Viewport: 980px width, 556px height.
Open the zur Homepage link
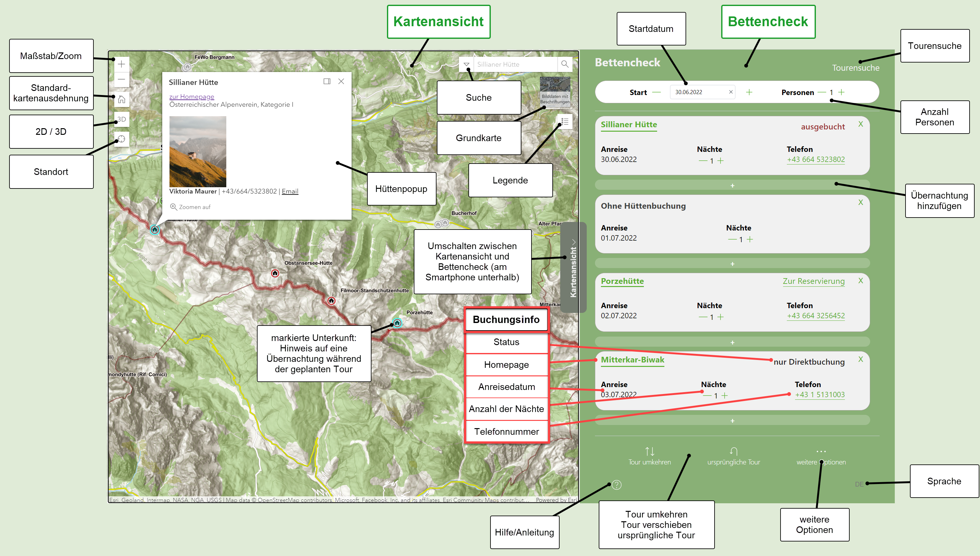192,97
